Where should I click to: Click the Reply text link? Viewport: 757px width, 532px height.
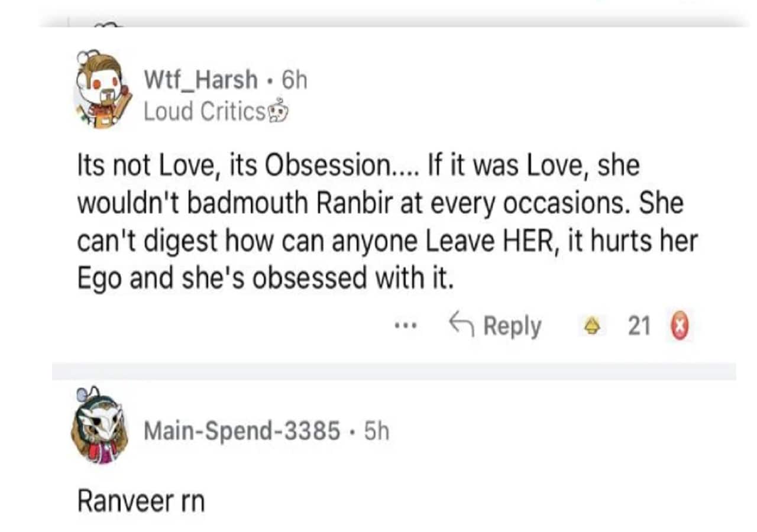tap(512, 326)
